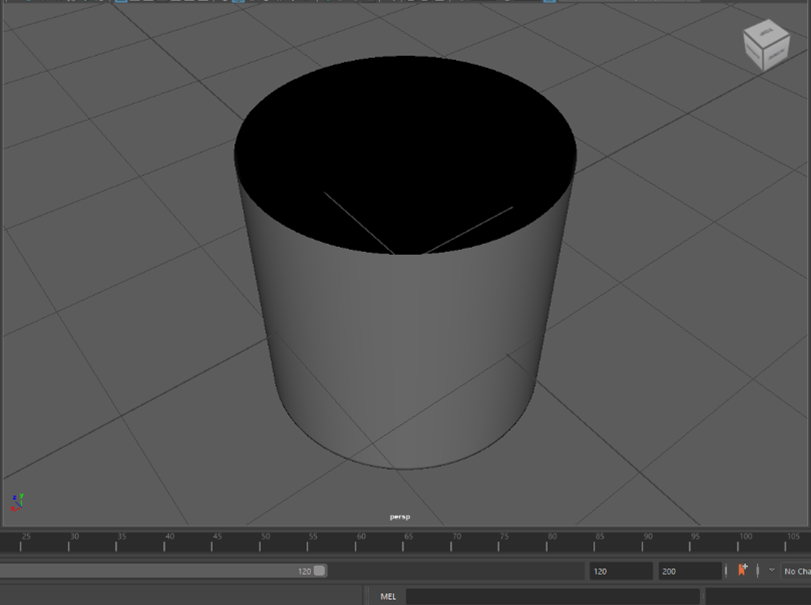The image size is (811, 605).
Task: Click the MEL command line input field
Action: coord(552,596)
